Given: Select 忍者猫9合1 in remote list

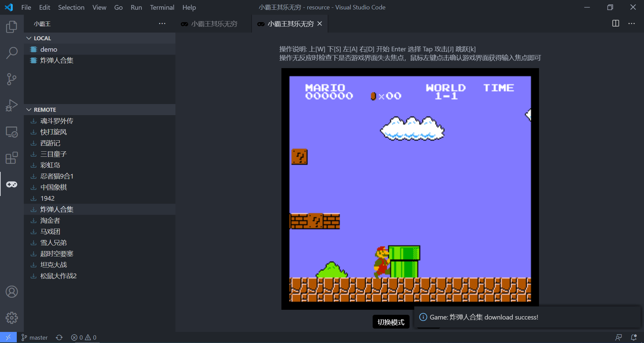Looking at the screenshot, I should tap(100, 176).
